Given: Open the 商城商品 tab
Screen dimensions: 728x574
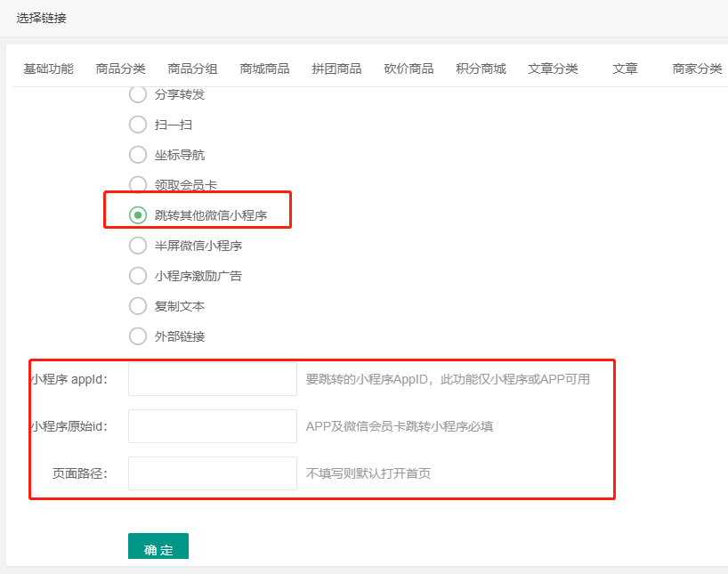Looking at the screenshot, I should [x=264, y=69].
